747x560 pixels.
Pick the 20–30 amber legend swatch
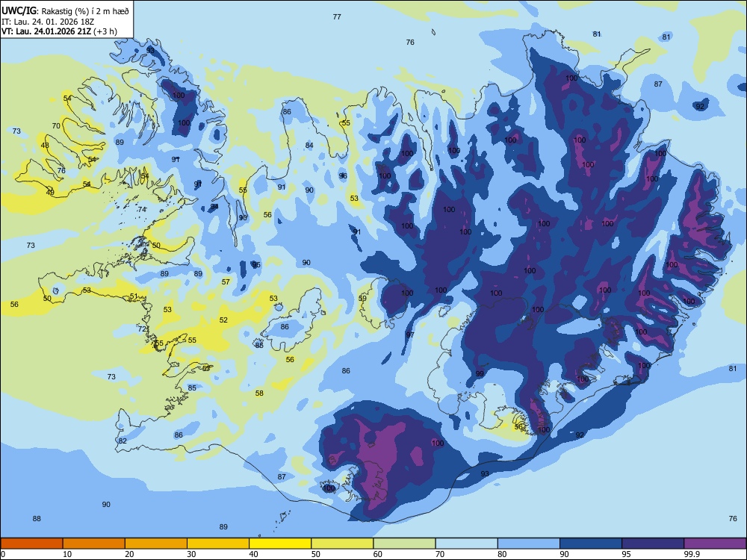[x=156, y=544]
